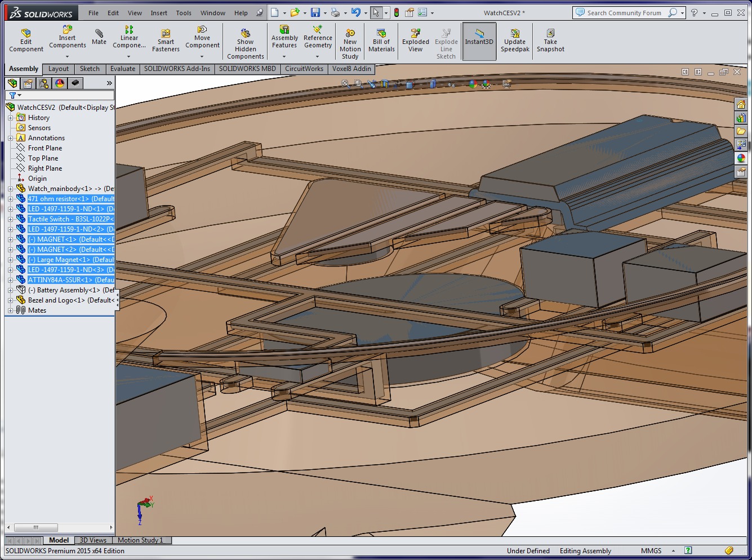
Task: Click the Apply Scene icon in view toolbar
Action: 486,84
